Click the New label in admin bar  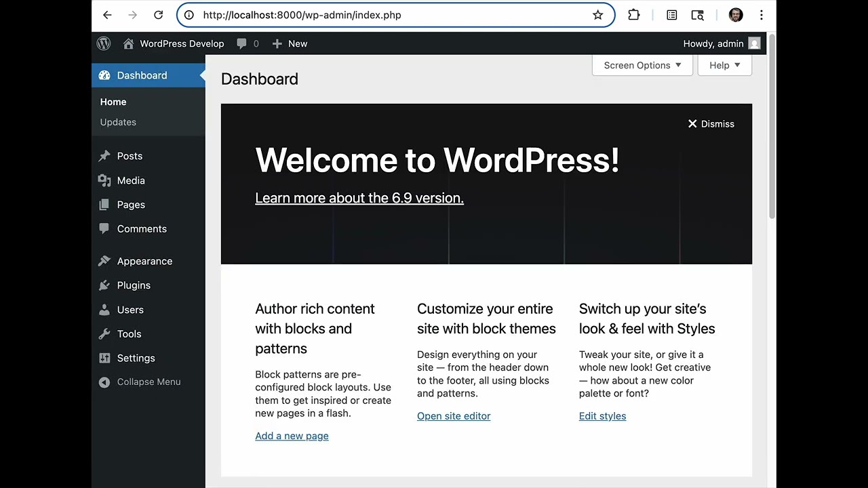coord(298,43)
